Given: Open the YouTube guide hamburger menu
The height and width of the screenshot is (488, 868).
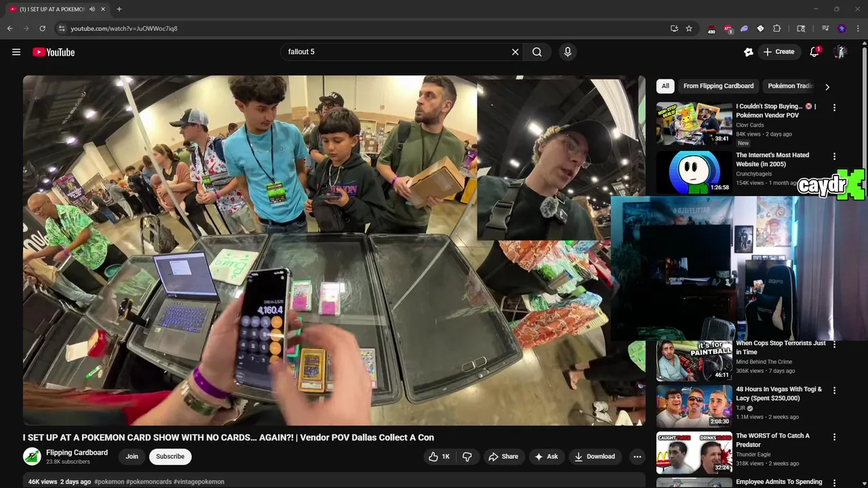Looking at the screenshot, I should (16, 52).
